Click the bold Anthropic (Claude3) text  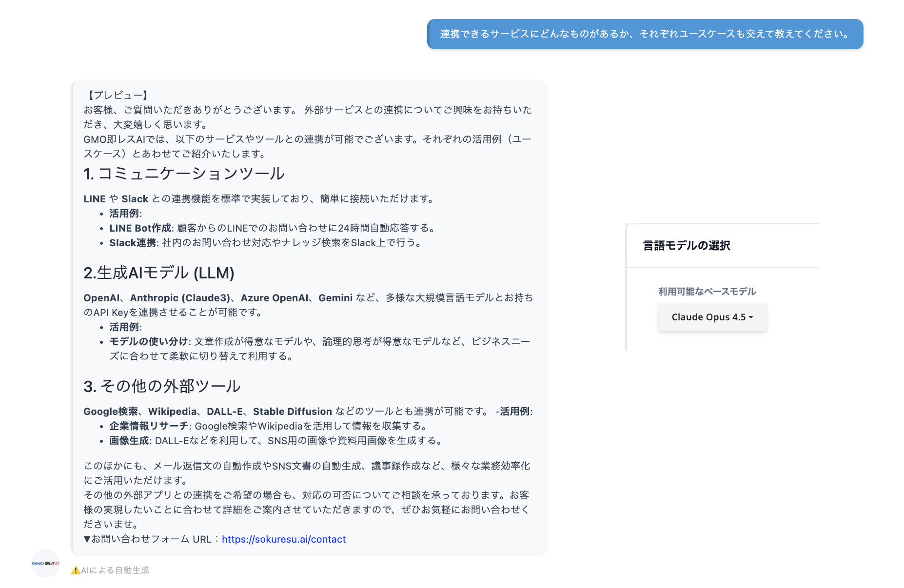click(180, 298)
